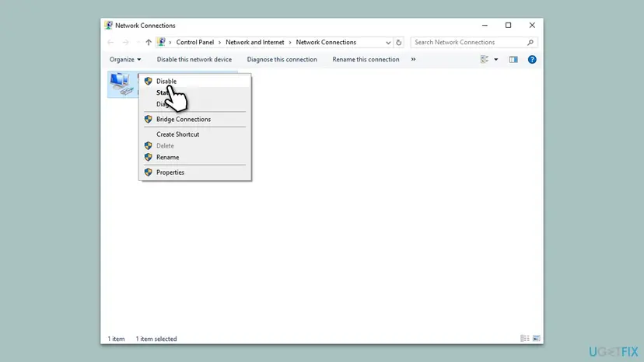644x362 pixels.
Task: Click Control Panel in address breadcrumb
Action: pyautogui.click(x=195, y=42)
